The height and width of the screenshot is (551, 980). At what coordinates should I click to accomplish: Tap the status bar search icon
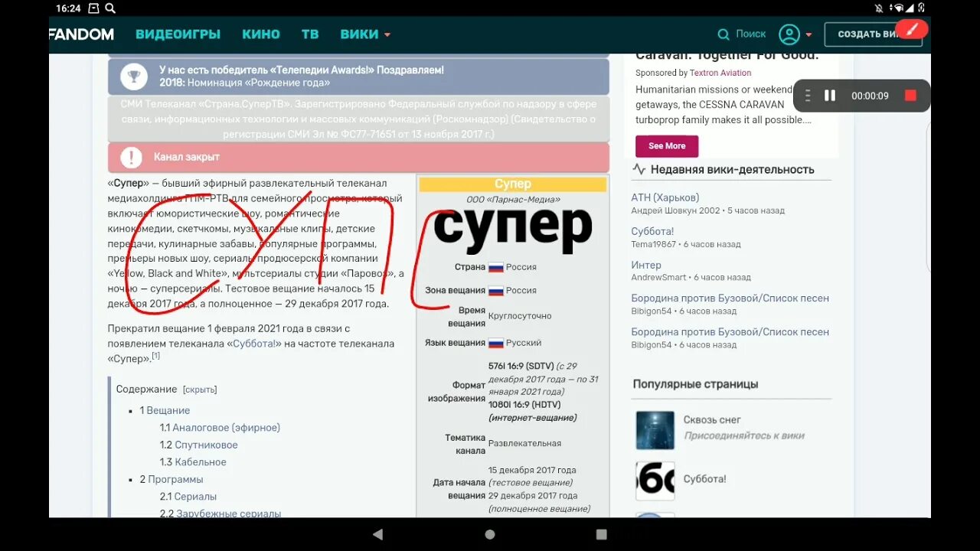click(x=110, y=8)
